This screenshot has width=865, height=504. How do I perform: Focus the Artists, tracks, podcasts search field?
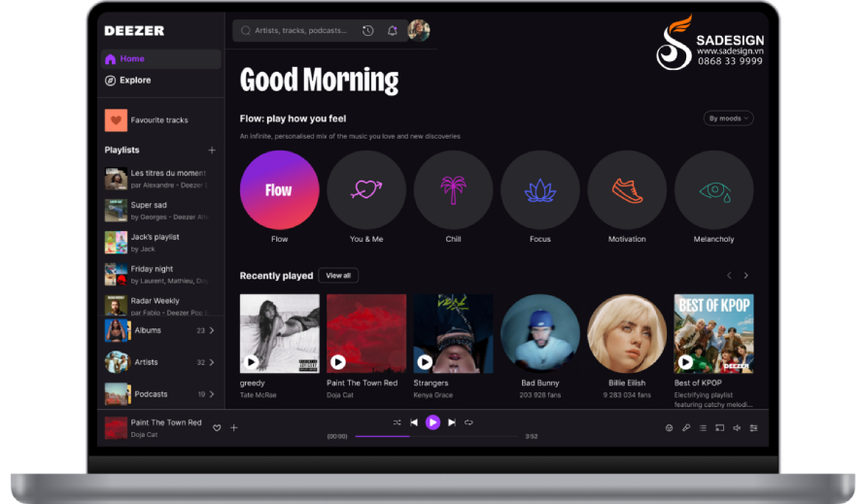click(x=300, y=31)
